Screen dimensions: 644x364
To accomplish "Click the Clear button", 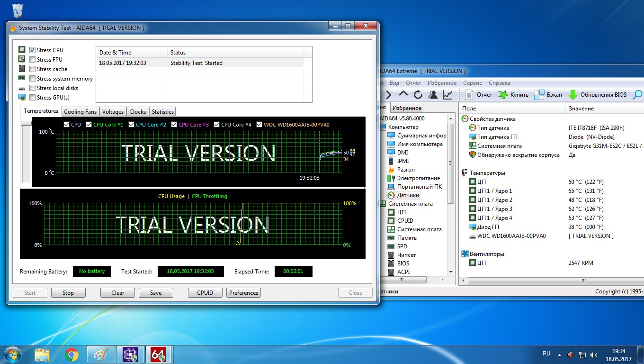I will [x=117, y=293].
